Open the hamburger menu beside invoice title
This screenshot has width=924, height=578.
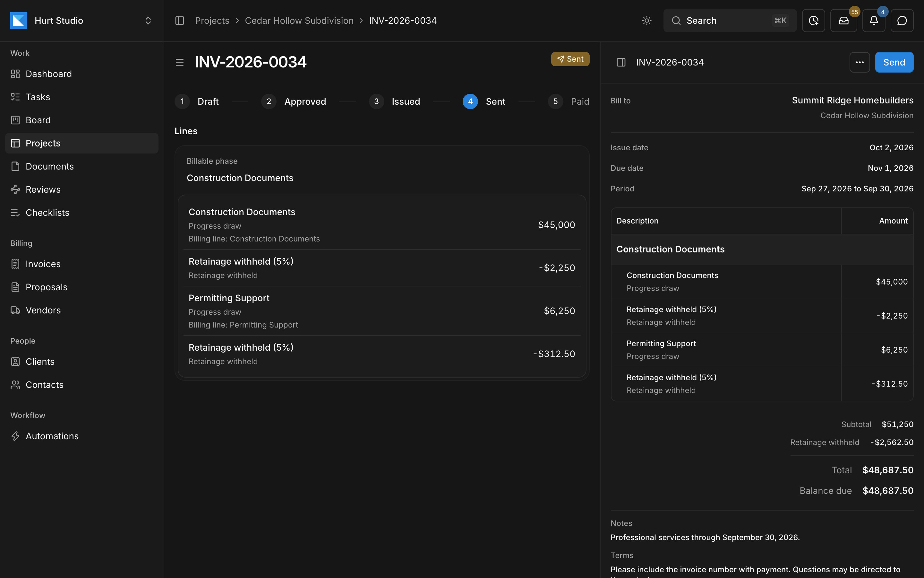pos(179,62)
